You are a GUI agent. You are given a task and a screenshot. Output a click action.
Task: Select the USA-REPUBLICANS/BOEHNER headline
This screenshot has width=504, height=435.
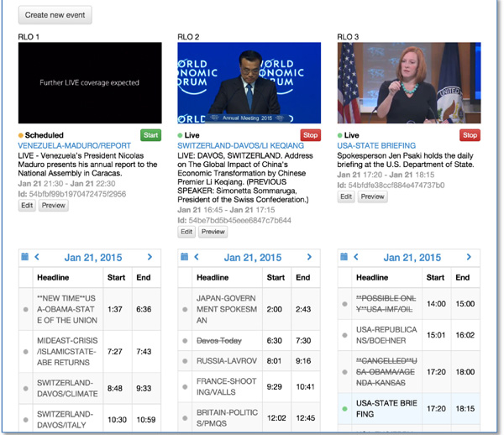[x=386, y=335]
